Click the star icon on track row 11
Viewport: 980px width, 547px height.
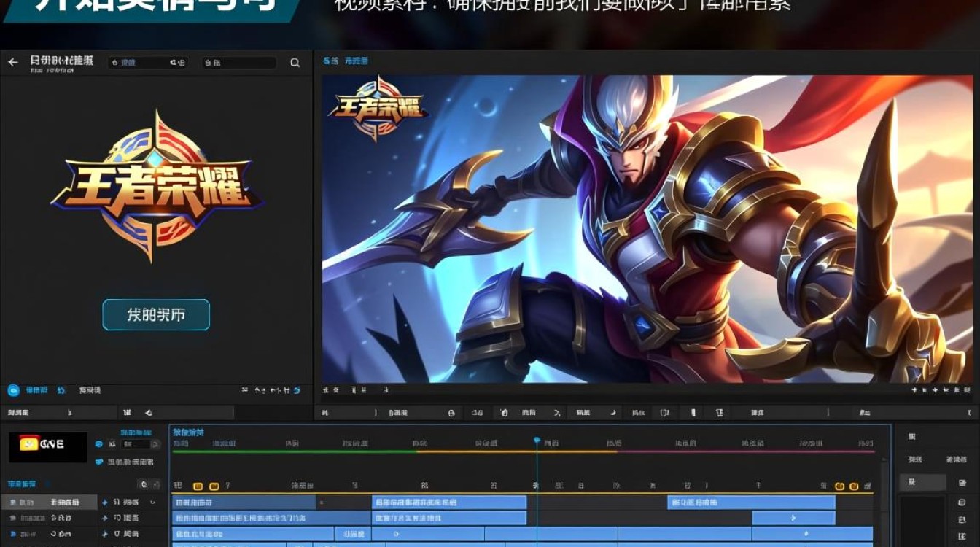point(105,502)
